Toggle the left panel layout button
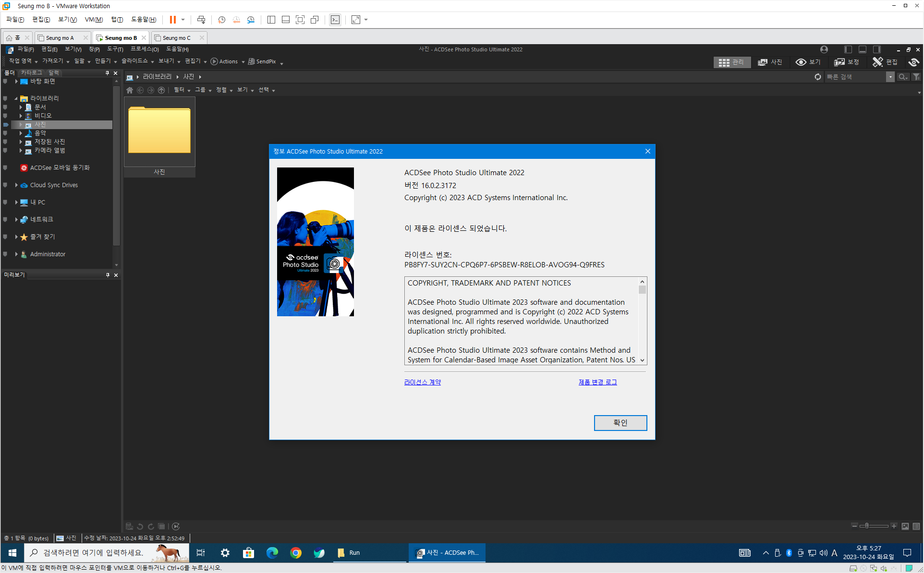The height and width of the screenshot is (573, 924). click(x=848, y=49)
